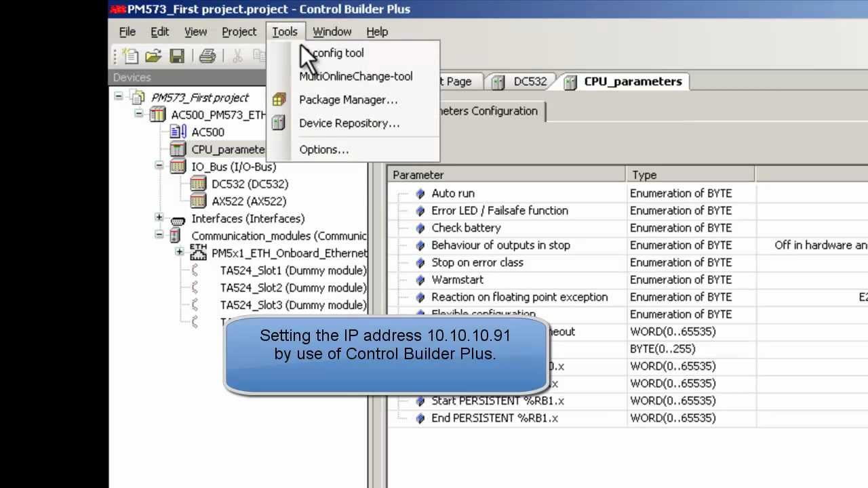868x488 pixels.
Task: Click the Stop on error class icon
Action: click(x=420, y=262)
